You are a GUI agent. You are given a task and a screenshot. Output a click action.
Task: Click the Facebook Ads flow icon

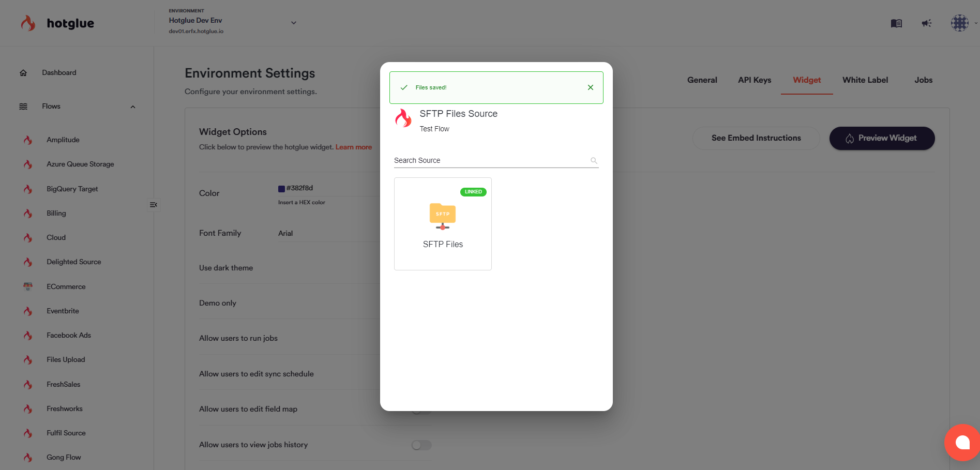tap(28, 336)
